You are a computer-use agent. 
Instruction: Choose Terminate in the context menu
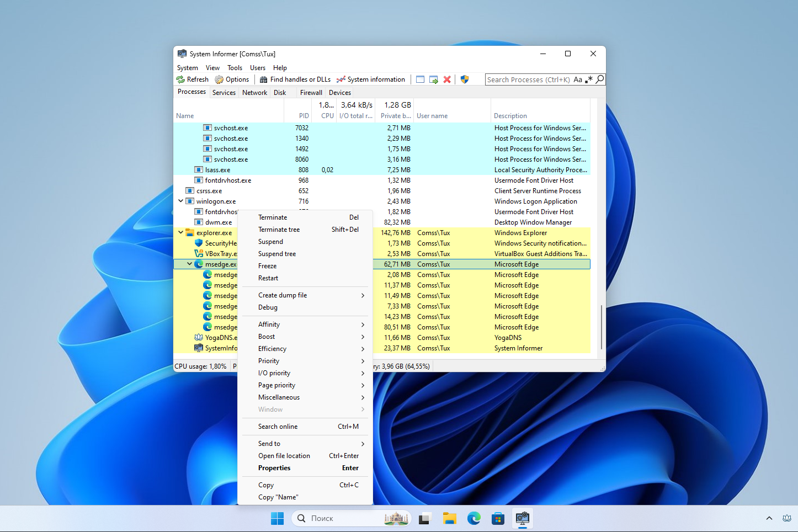coord(305,217)
